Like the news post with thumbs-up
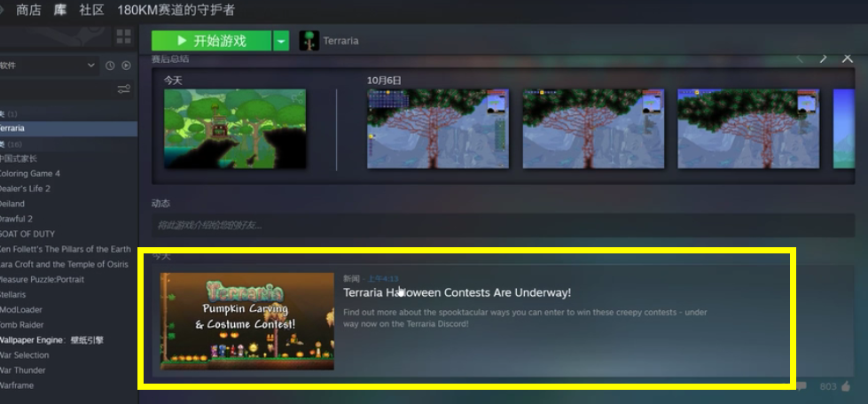This screenshot has height=404, width=868. pyautogui.click(x=846, y=386)
